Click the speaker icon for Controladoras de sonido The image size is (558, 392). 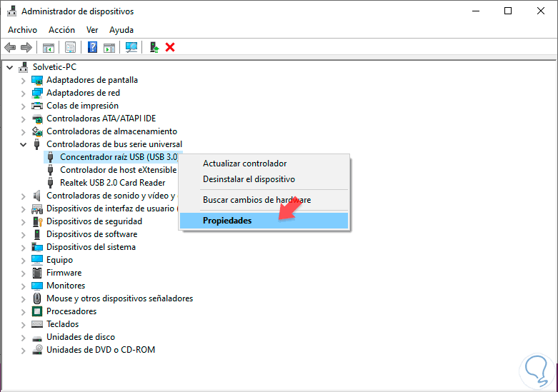tap(36, 196)
